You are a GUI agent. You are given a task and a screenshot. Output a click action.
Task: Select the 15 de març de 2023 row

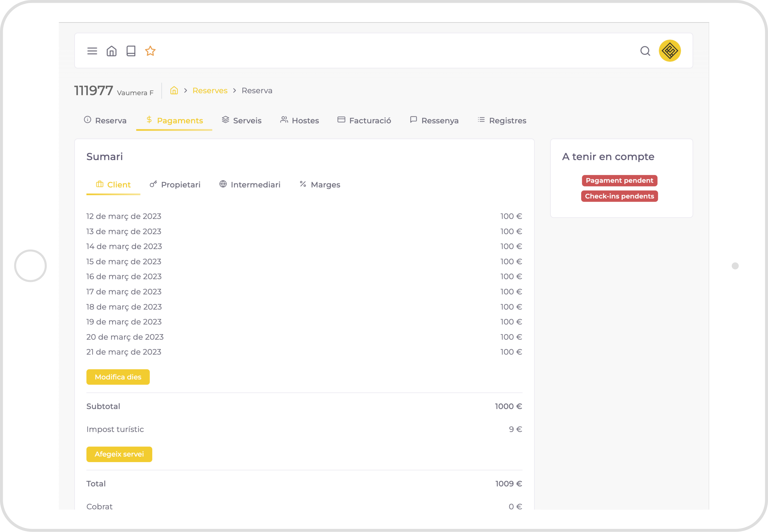(x=304, y=262)
